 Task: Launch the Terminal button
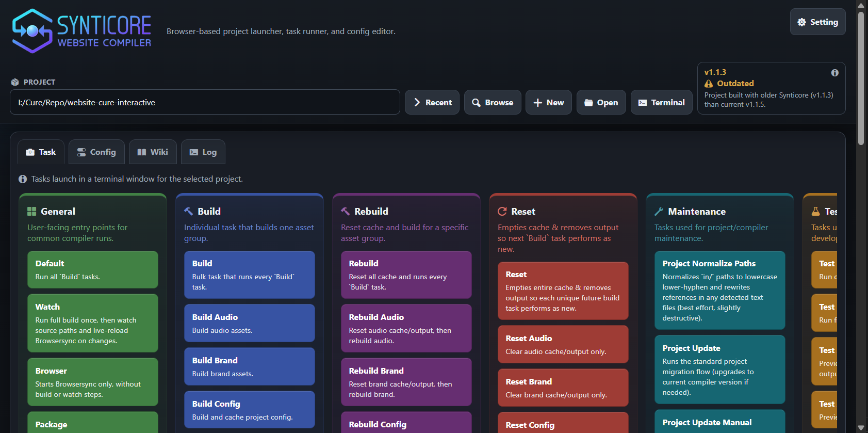click(x=661, y=102)
